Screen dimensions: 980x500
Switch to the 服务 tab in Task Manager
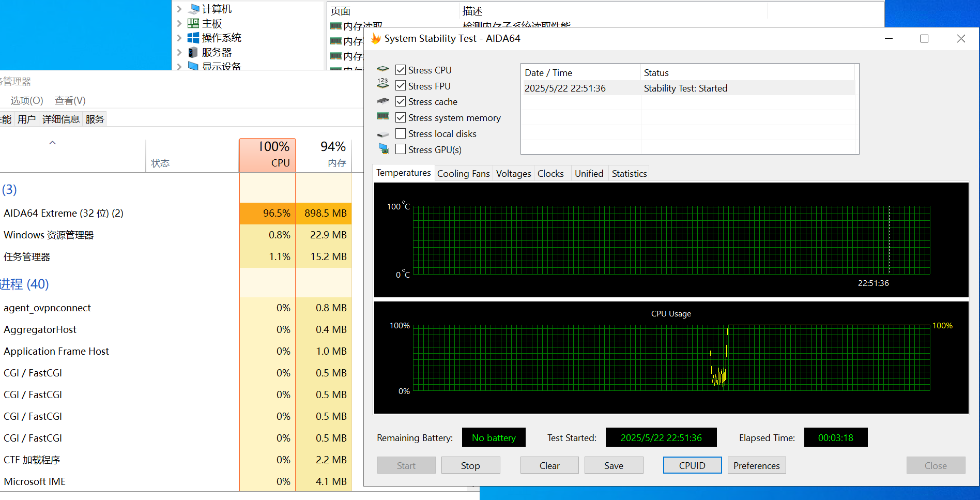(95, 119)
